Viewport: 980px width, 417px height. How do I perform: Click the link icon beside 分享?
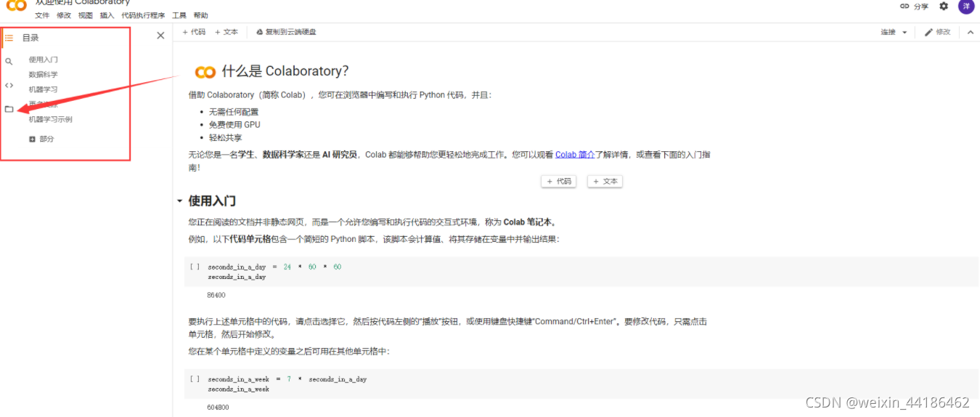click(905, 6)
